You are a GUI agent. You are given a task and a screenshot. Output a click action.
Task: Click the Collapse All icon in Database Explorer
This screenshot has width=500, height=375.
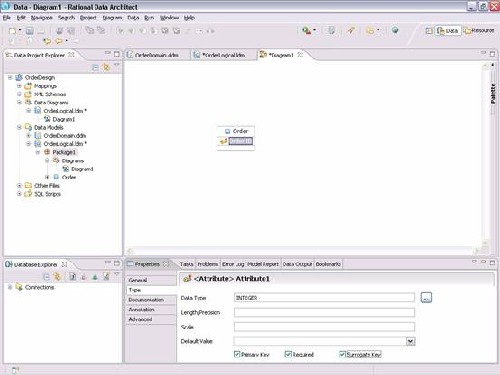coord(47,277)
